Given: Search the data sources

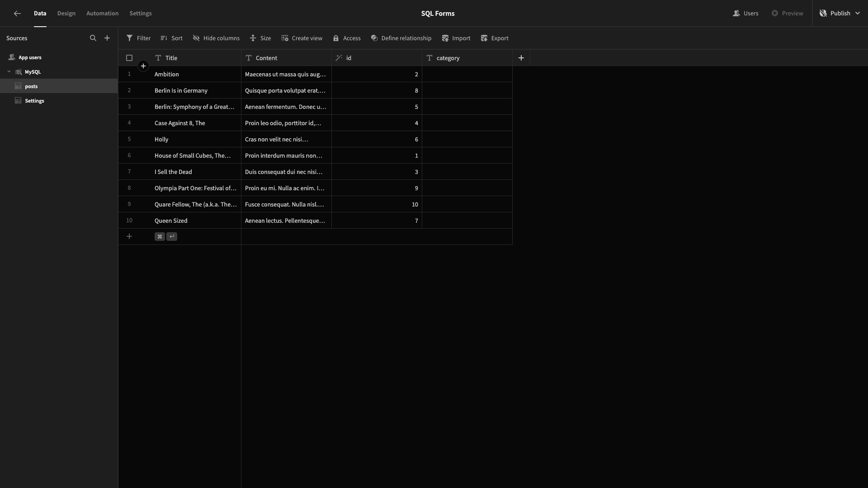Looking at the screenshot, I should click(93, 38).
